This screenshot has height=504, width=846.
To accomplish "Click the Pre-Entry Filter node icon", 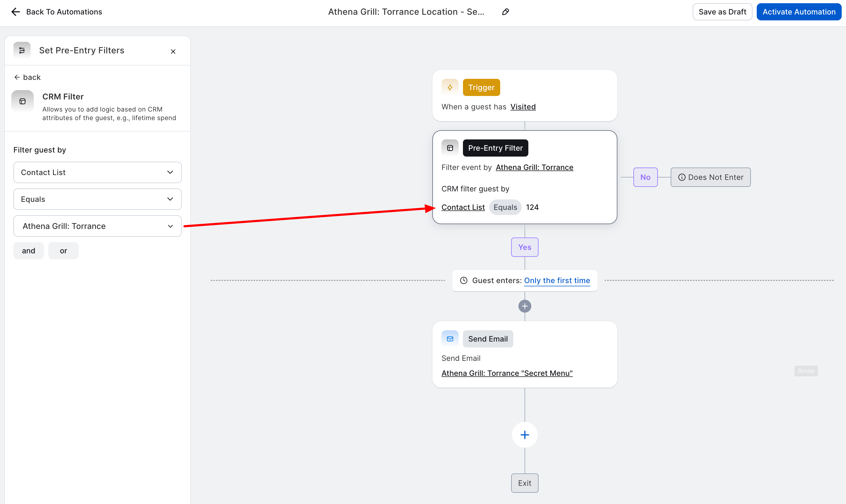I will 450,148.
